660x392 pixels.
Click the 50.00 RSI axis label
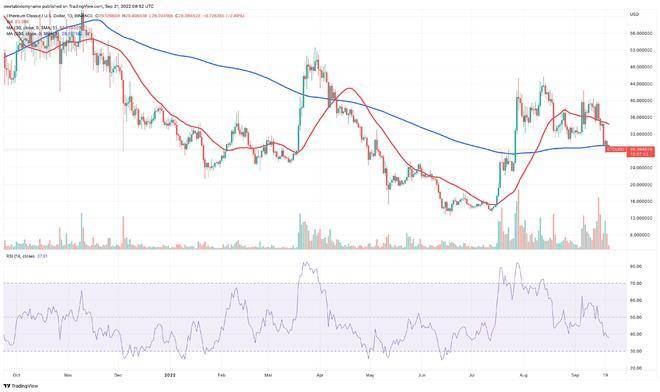click(x=636, y=317)
